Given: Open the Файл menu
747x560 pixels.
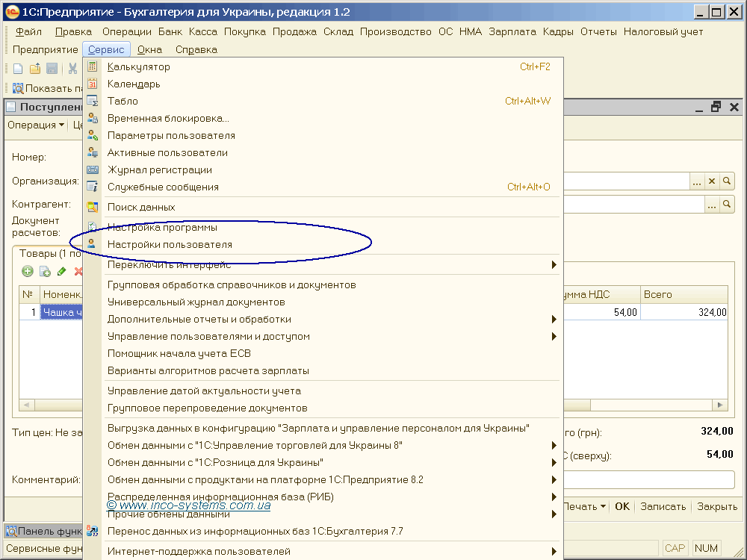Looking at the screenshot, I should [28, 31].
